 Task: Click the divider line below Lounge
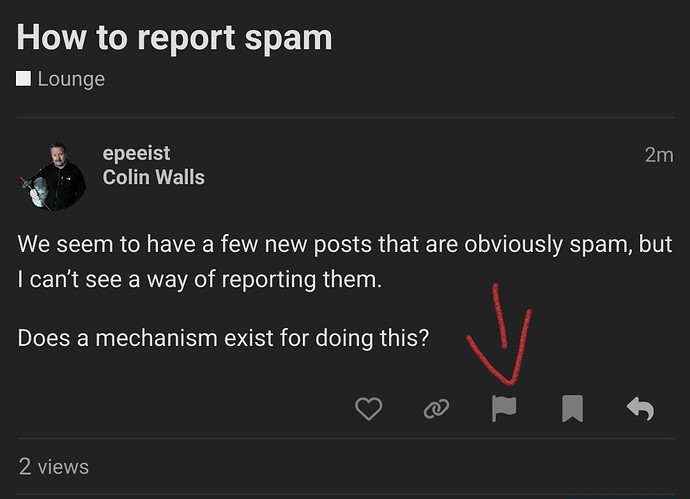[x=344, y=118]
